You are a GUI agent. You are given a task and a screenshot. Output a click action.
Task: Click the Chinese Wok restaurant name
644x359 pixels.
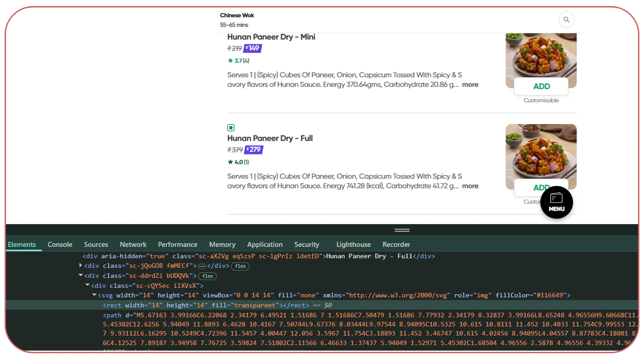[x=237, y=15]
